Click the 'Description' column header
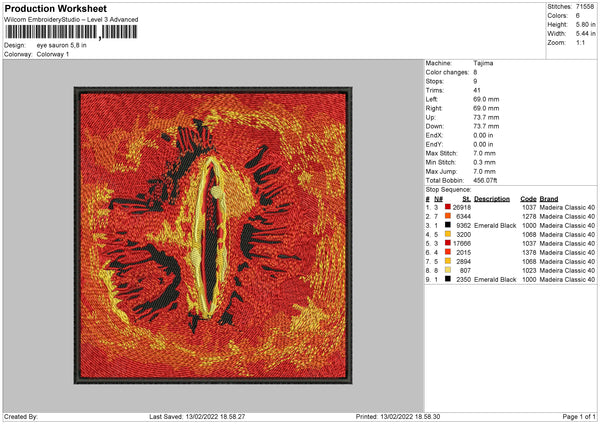Screen dimensions: 600x424 [492, 199]
